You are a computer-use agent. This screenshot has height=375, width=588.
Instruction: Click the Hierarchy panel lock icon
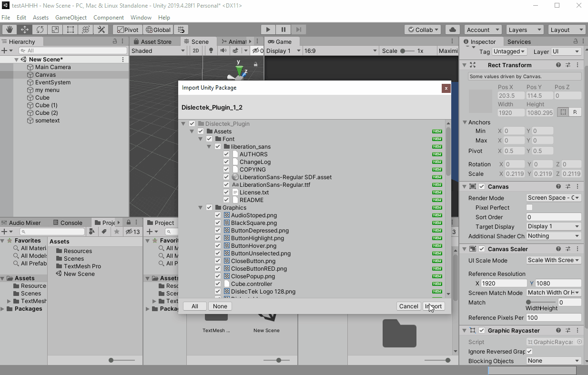coord(115,41)
